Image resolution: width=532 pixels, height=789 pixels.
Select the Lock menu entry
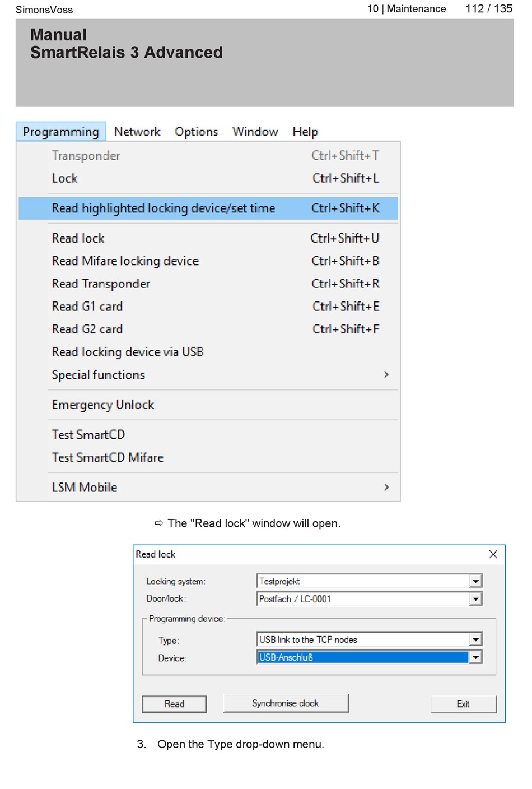coord(208,178)
